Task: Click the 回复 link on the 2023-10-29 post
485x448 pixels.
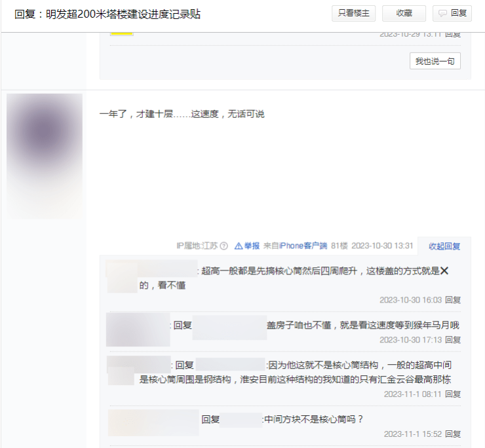Action: point(453,34)
